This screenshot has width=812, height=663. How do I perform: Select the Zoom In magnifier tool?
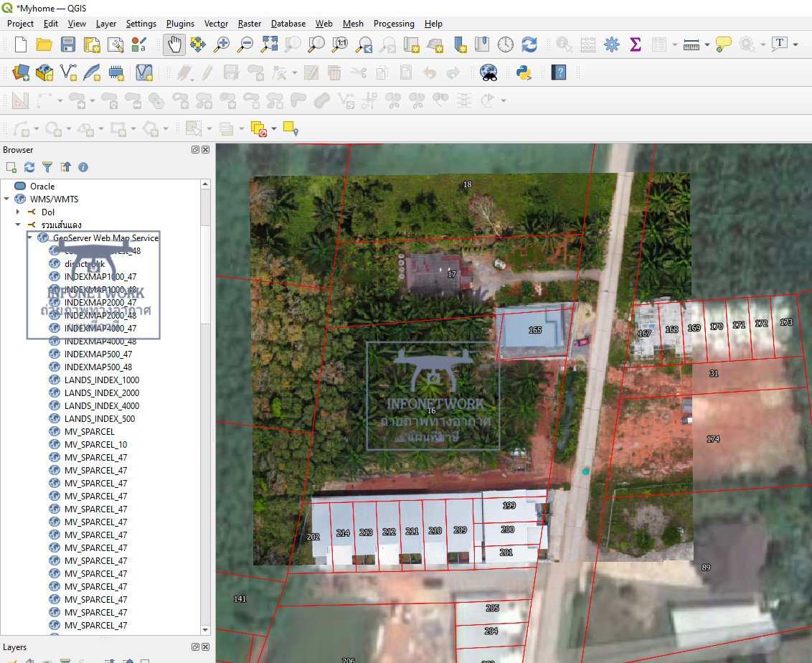tap(222, 44)
